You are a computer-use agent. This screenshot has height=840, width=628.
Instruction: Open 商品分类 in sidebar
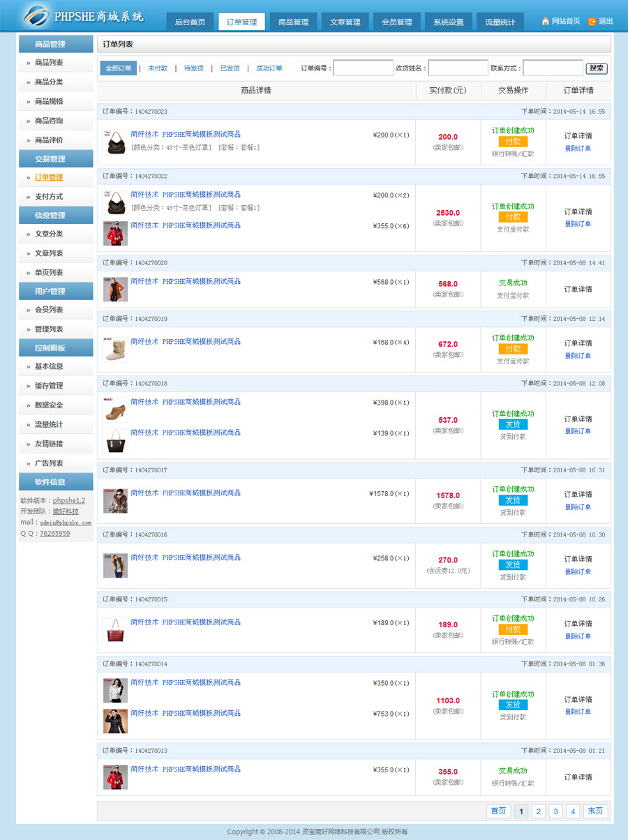[x=49, y=82]
